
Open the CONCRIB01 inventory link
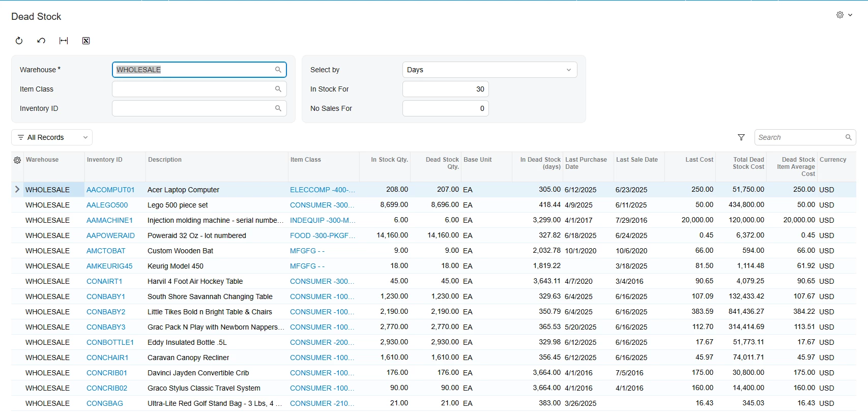pos(107,373)
